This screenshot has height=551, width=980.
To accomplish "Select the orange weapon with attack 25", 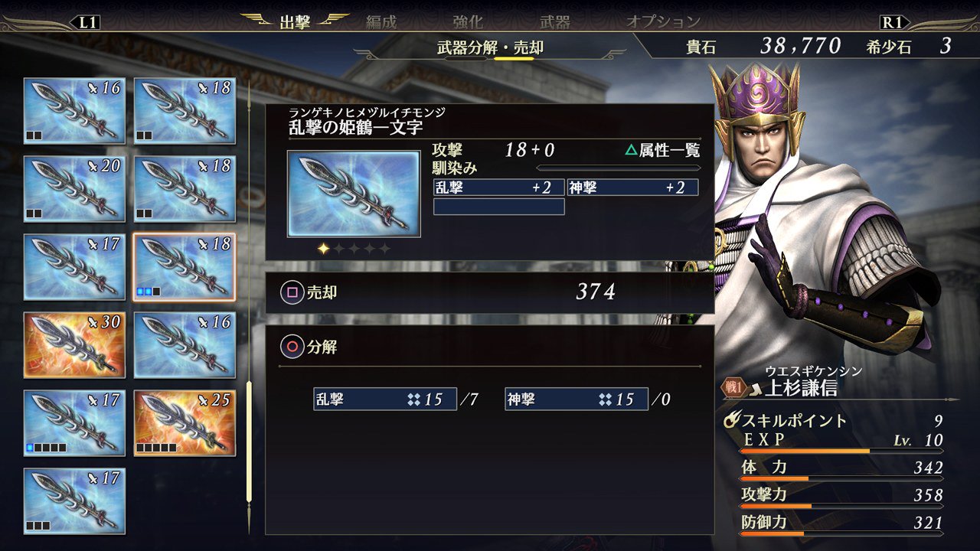I will pos(185,422).
